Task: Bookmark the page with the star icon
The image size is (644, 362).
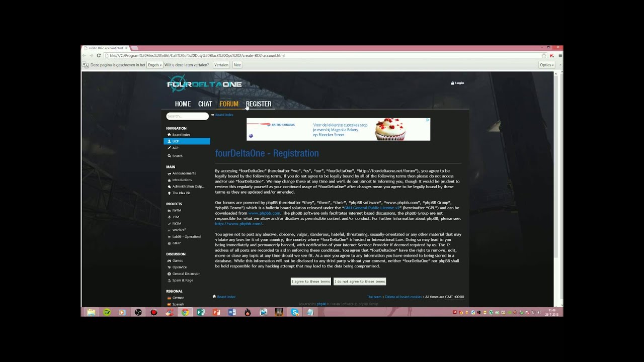Action: coord(544,56)
